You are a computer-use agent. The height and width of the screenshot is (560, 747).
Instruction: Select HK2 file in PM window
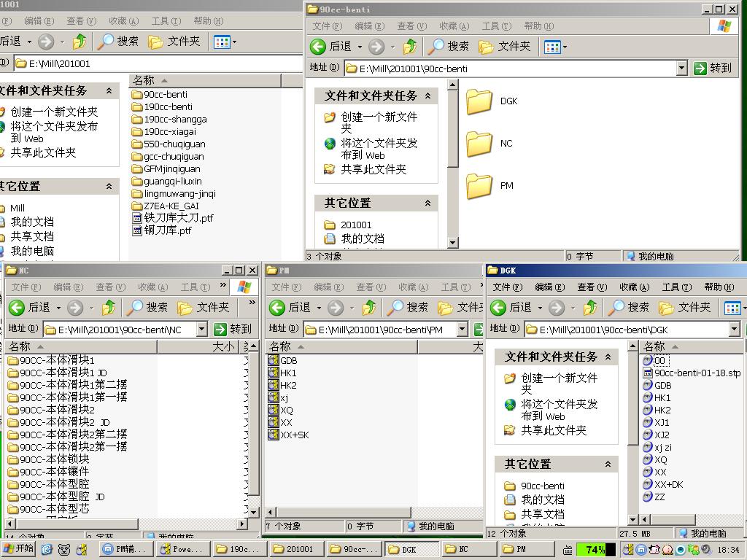point(282,386)
